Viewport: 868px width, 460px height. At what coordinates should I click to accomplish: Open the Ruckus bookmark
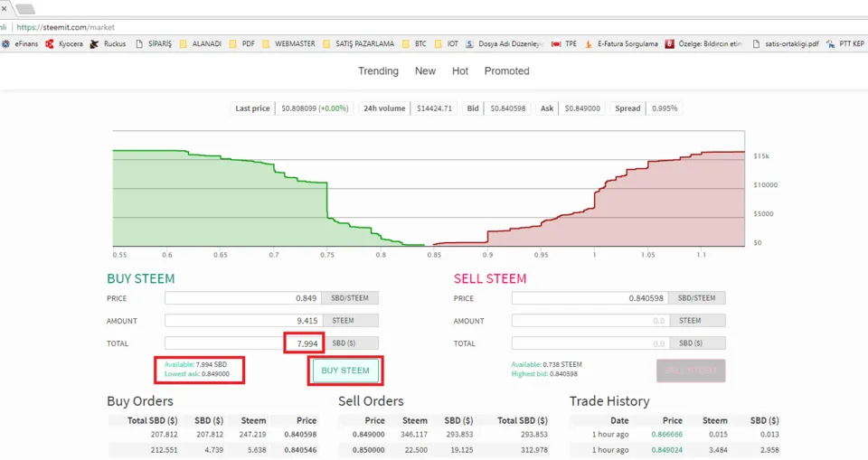pos(108,43)
